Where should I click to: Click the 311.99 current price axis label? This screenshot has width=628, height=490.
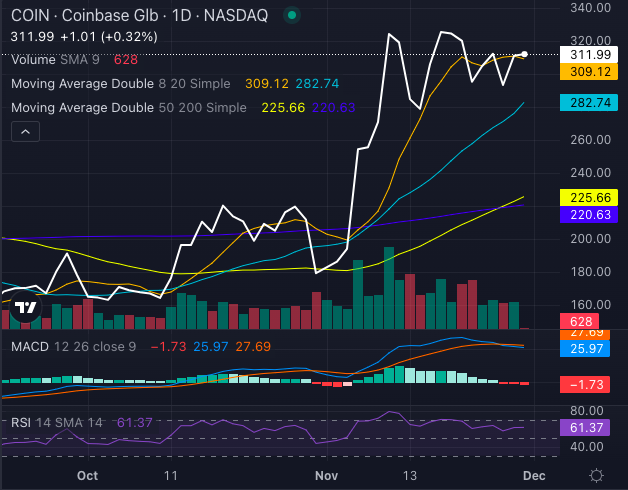tap(590, 54)
